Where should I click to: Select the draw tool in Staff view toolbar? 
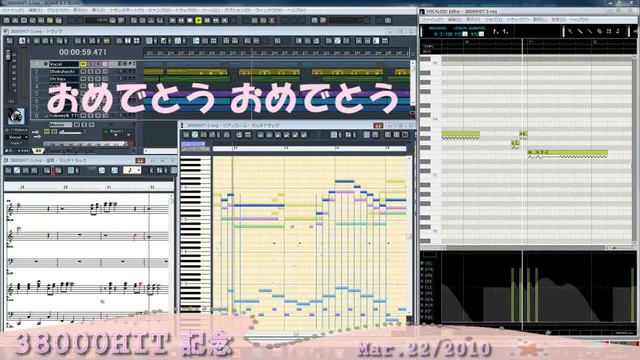point(17,170)
